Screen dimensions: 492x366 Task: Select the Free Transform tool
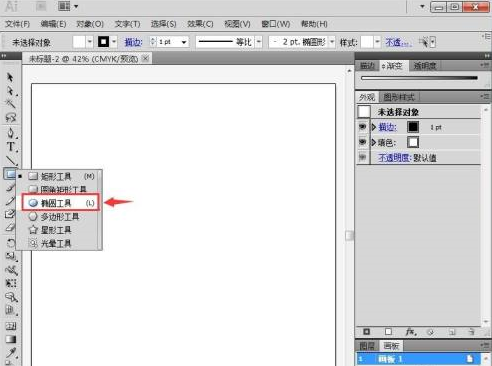pos(10,283)
